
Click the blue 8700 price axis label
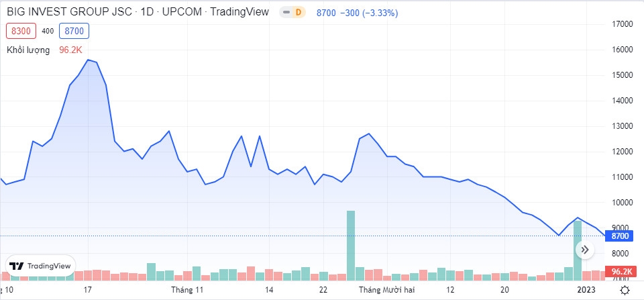(619, 236)
